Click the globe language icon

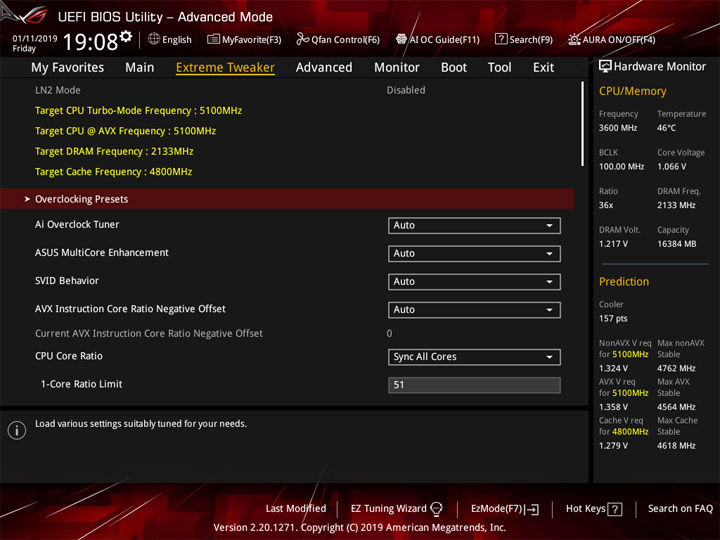(154, 39)
